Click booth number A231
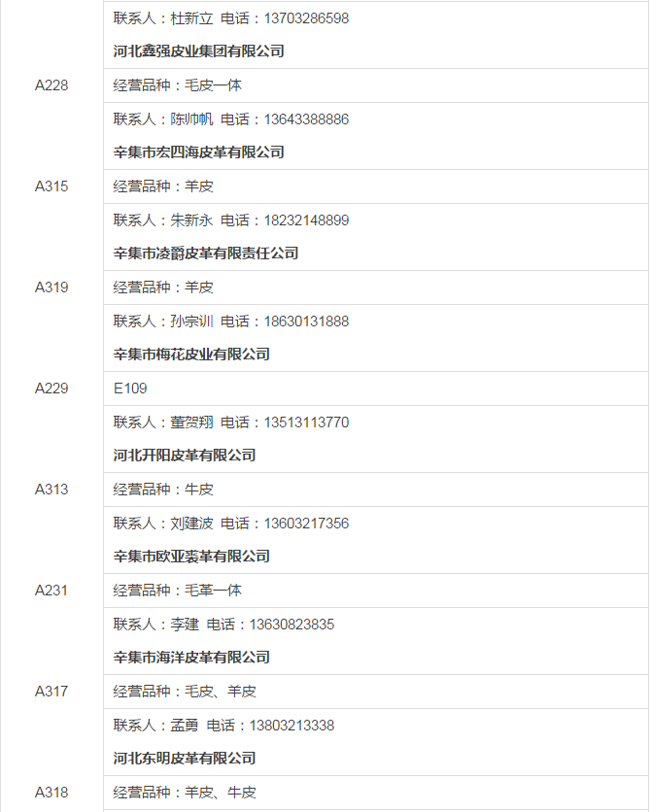The height and width of the screenshot is (812, 650). (51, 591)
